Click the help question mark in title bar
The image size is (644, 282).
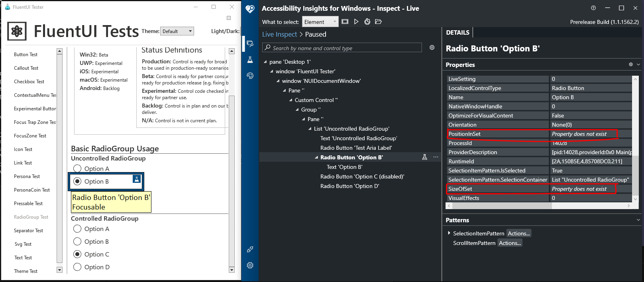tap(593, 8)
